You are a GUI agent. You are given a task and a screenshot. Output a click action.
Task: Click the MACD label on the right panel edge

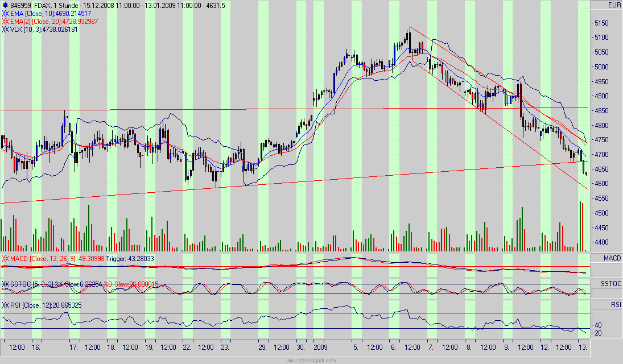(612, 257)
